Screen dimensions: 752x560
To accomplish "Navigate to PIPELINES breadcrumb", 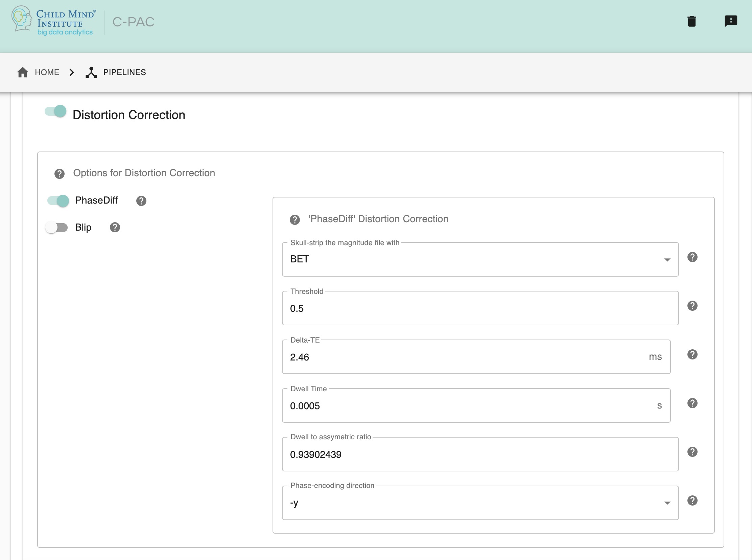I will [x=124, y=72].
